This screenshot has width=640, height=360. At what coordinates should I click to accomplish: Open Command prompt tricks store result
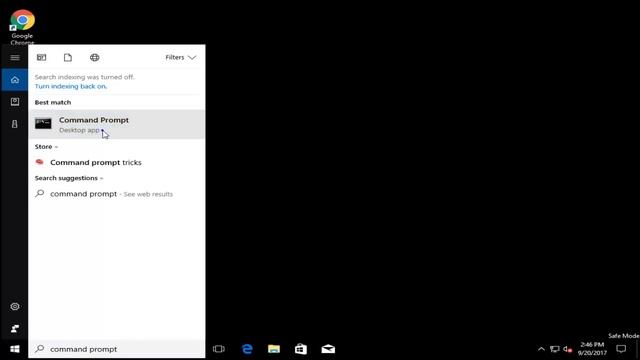[x=117, y=162]
